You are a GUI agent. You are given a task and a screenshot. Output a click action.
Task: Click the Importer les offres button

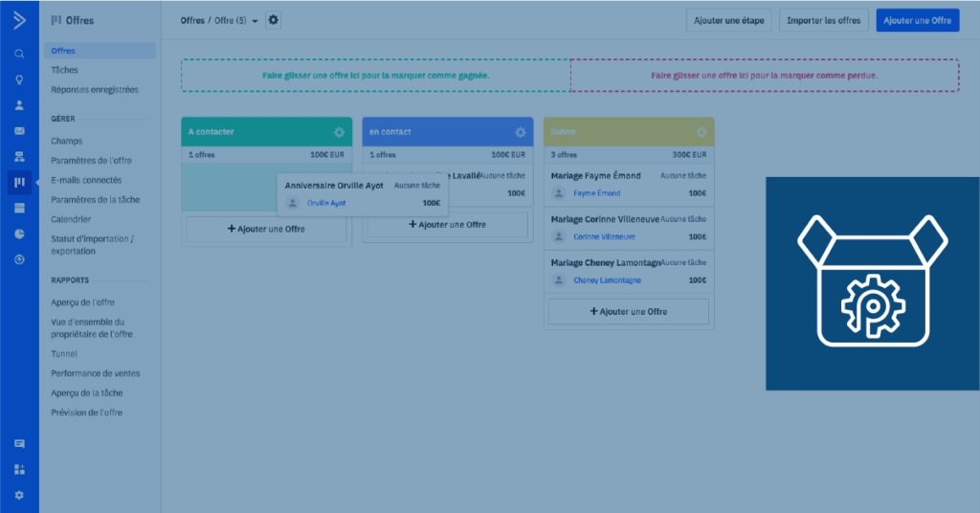pos(824,20)
